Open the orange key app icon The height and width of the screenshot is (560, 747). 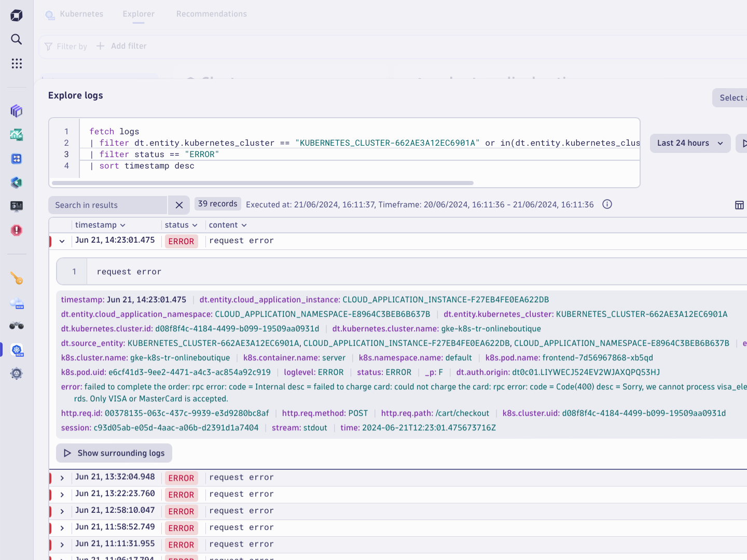click(17, 278)
